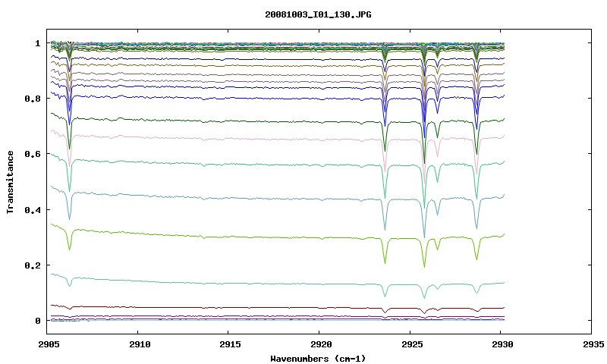The width and height of the screenshot is (607, 364).
Task: Click the Transmittance axis label
Action: [10, 182]
